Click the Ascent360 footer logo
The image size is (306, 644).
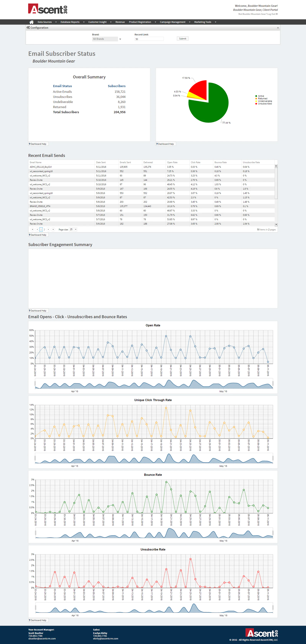point(261,633)
